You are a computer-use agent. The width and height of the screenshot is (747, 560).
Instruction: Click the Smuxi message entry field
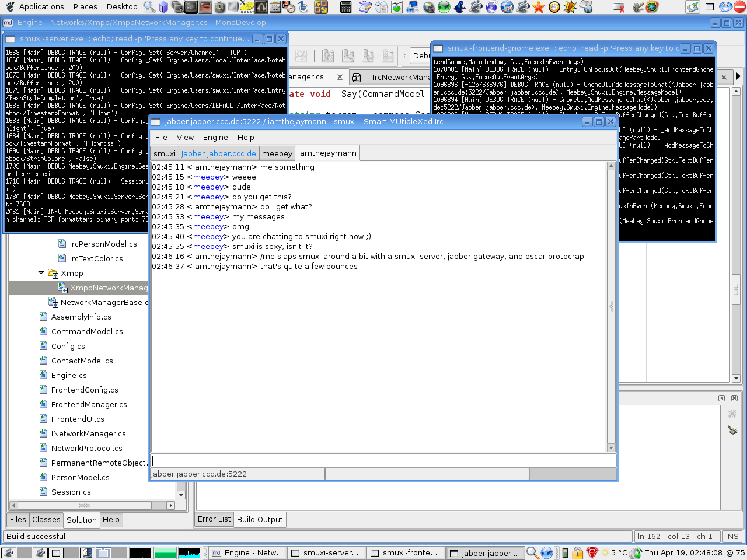point(383,460)
